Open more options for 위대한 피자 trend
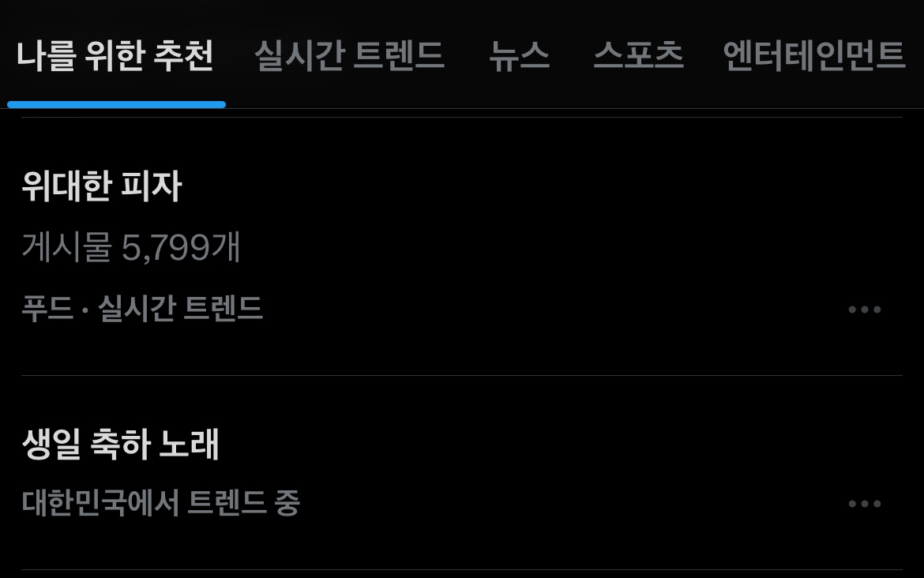 pyautogui.click(x=865, y=310)
